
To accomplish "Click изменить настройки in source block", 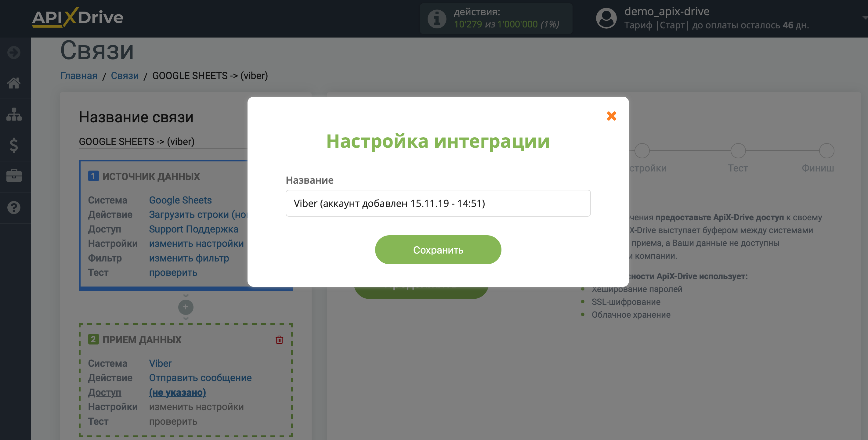I will click(197, 243).
